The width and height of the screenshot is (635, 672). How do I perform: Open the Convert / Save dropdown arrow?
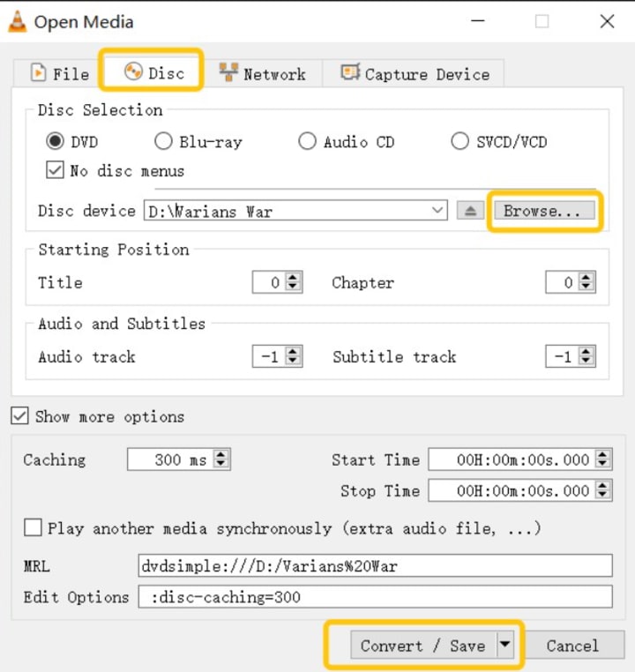click(x=505, y=644)
